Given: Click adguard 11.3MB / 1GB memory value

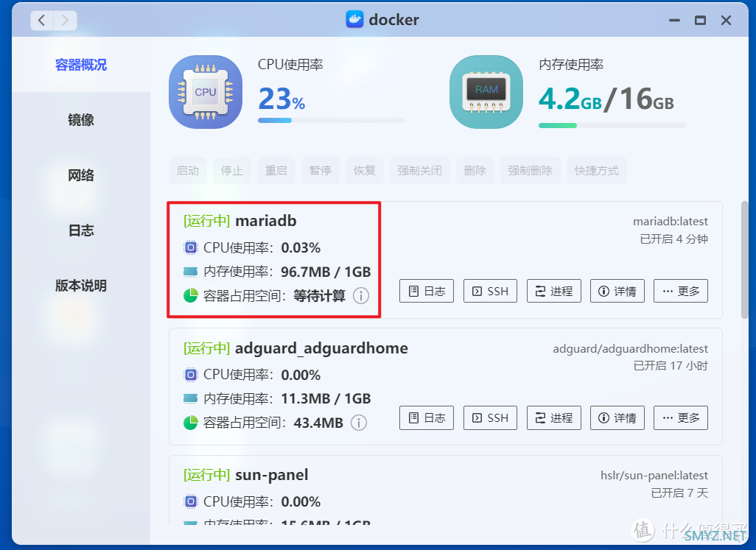Looking at the screenshot, I should tap(326, 399).
